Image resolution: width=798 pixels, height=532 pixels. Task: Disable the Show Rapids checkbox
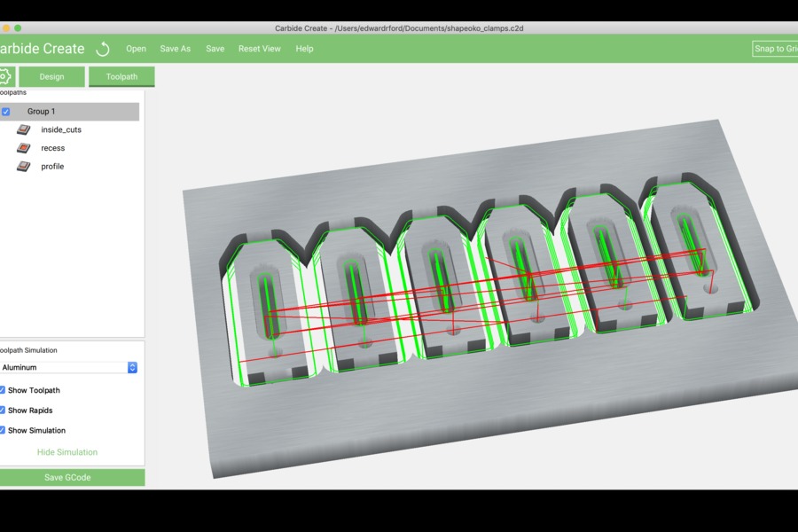[2, 410]
